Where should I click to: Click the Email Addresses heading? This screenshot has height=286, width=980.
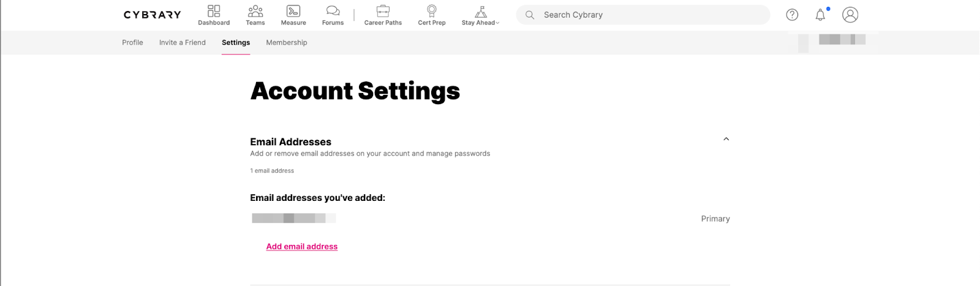tap(290, 141)
